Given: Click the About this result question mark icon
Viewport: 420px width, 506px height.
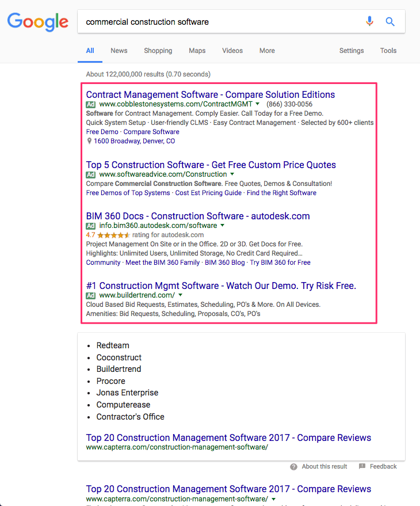Looking at the screenshot, I should (x=293, y=467).
